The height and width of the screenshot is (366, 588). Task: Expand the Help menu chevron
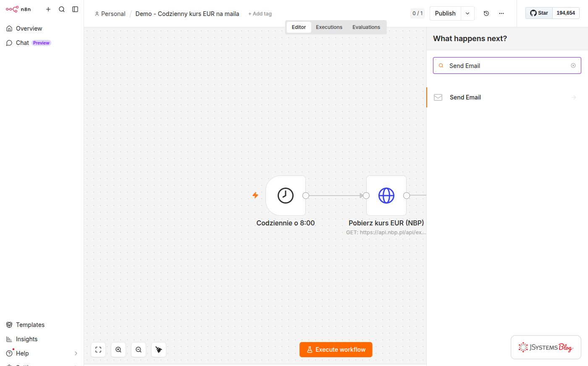point(76,353)
